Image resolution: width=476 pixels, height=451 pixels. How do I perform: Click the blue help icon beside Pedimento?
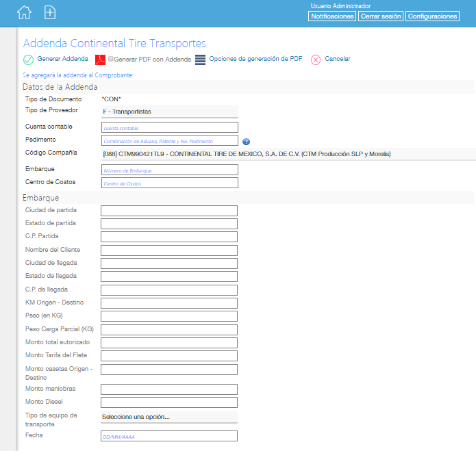point(246,142)
